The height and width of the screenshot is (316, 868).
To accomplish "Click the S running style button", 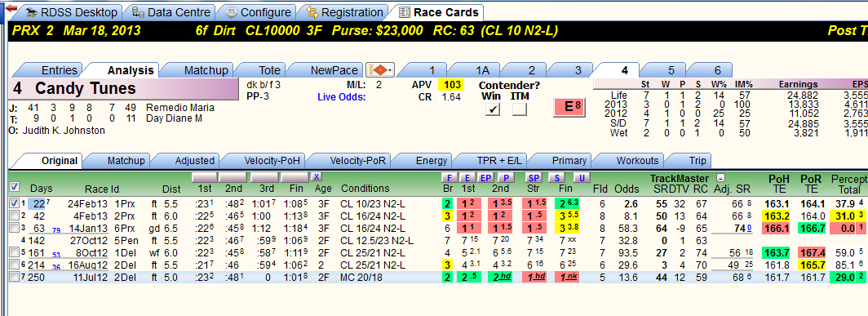I will point(556,177).
